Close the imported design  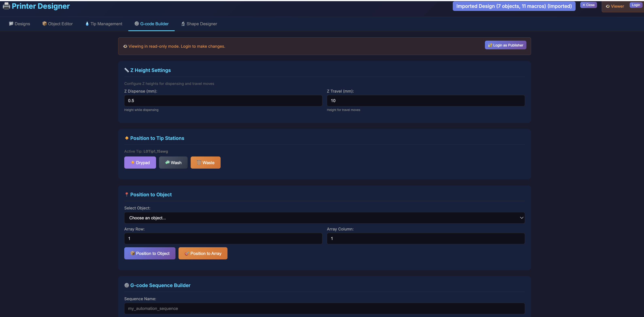(x=588, y=5)
